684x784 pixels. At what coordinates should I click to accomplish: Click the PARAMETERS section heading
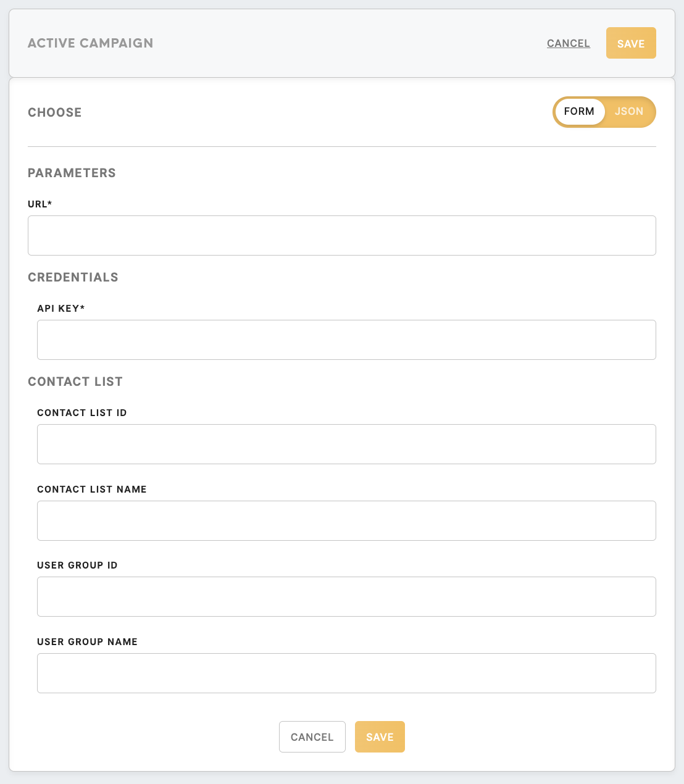[x=72, y=173]
